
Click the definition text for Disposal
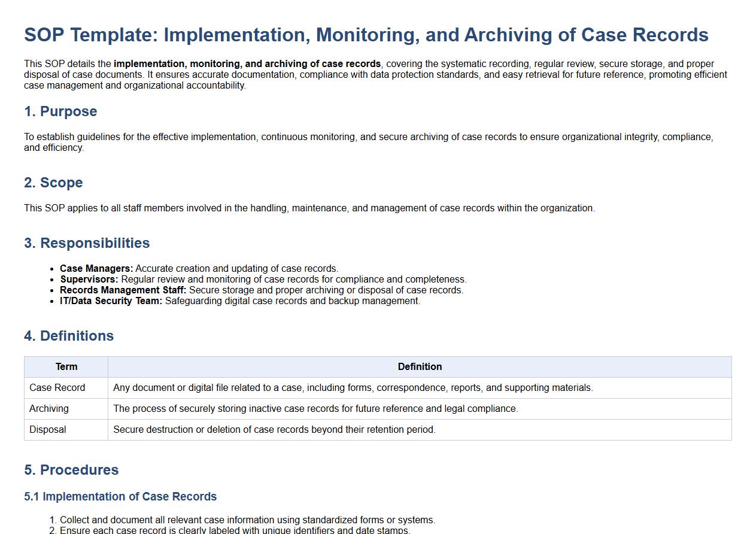(x=274, y=430)
